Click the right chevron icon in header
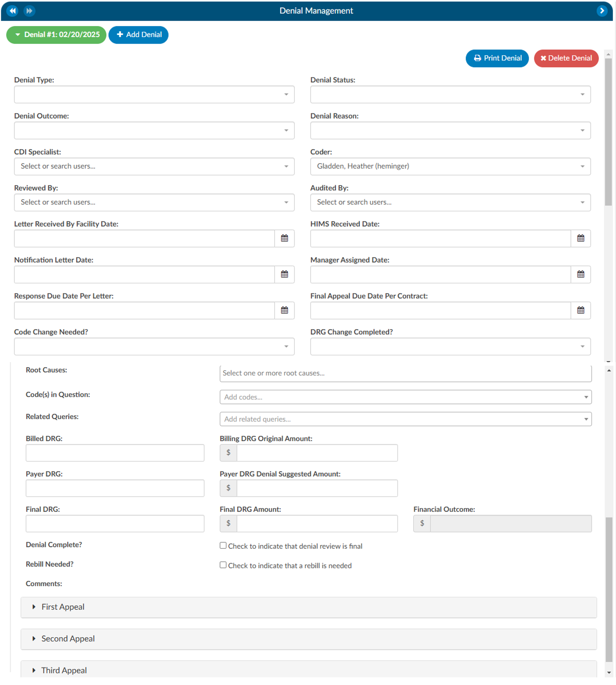 pos(602,11)
